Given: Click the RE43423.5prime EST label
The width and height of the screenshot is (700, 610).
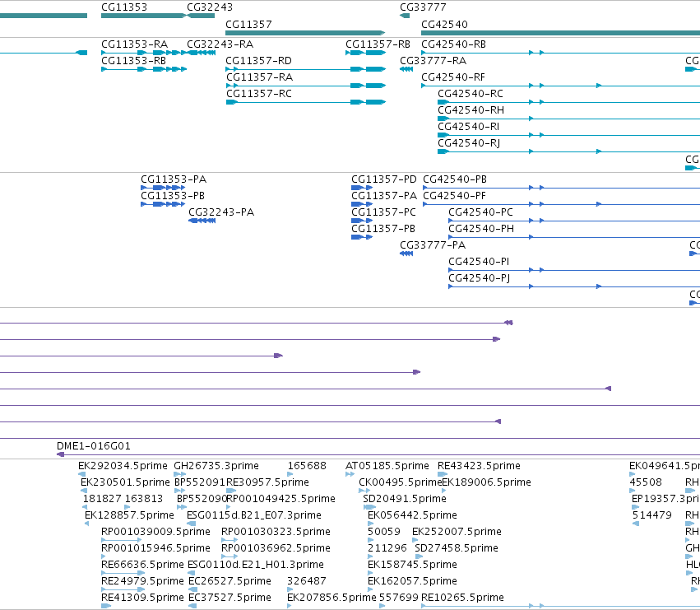Looking at the screenshot, I should pos(479,466).
